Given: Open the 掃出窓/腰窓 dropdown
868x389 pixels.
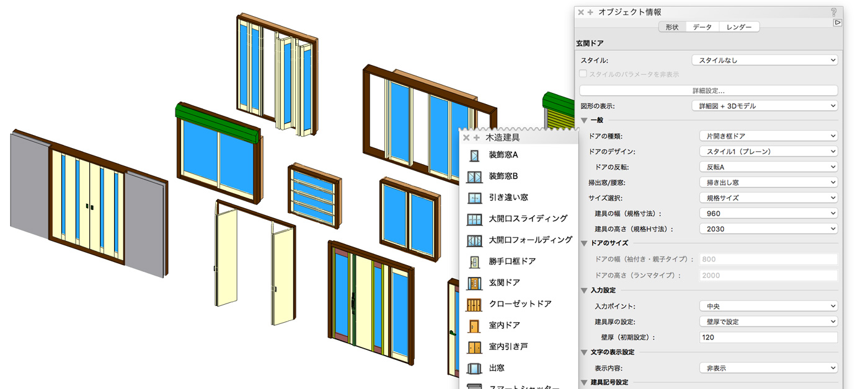Looking at the screenshot, I should pos(769,182).
